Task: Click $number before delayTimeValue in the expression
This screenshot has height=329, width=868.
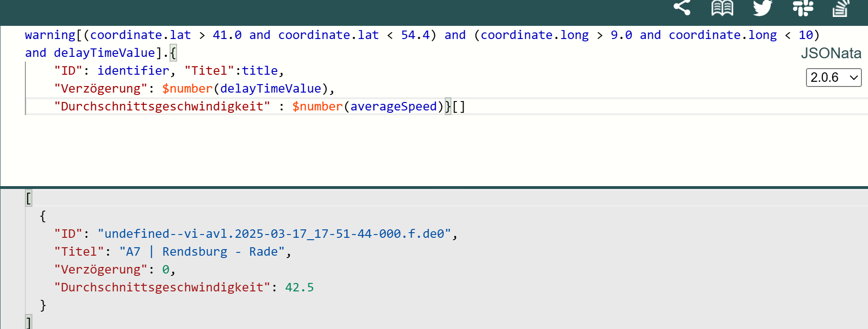Action: pos(187,89)
